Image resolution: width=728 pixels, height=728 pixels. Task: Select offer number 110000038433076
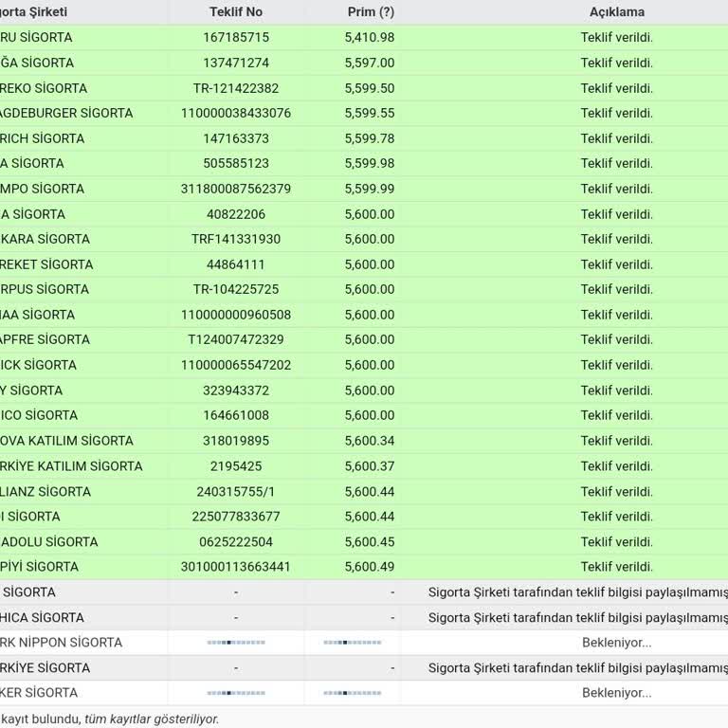tap(236, 113)
